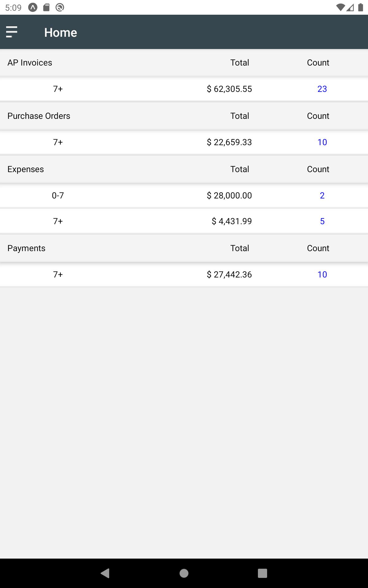Tap the SD card status icon
This screenshot has width=368, height=588.
tap(46, 7)
